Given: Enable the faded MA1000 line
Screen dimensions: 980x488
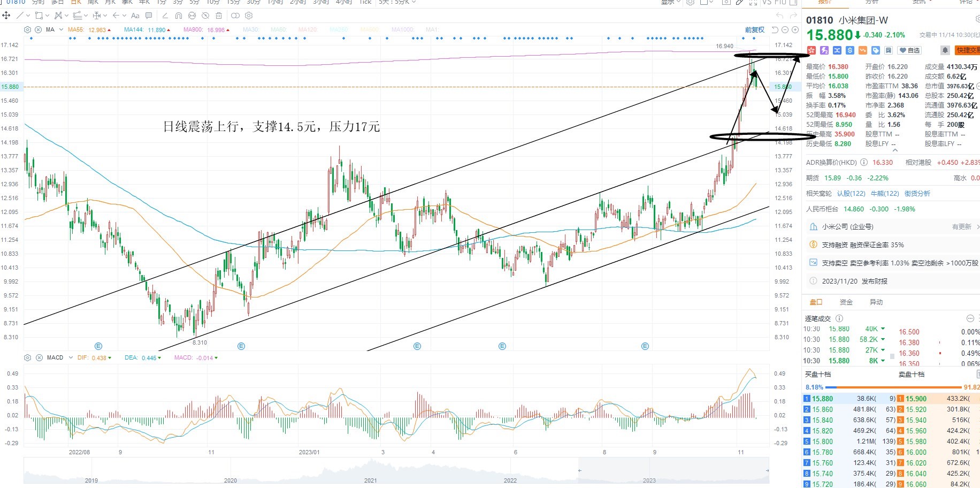Looking at the screenshot, I should pyautogui.click(x=402, y=30).
